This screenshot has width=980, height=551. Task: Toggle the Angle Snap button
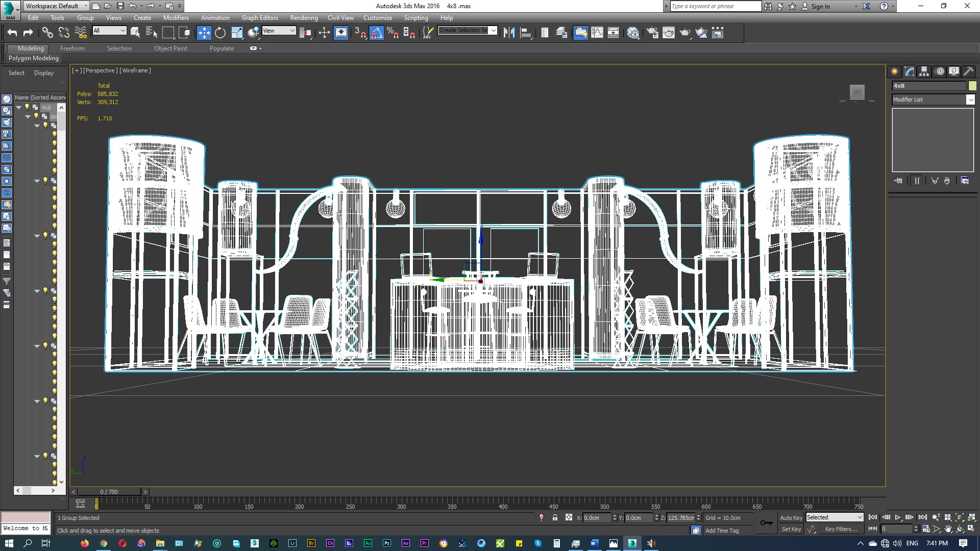coord(376,33)
